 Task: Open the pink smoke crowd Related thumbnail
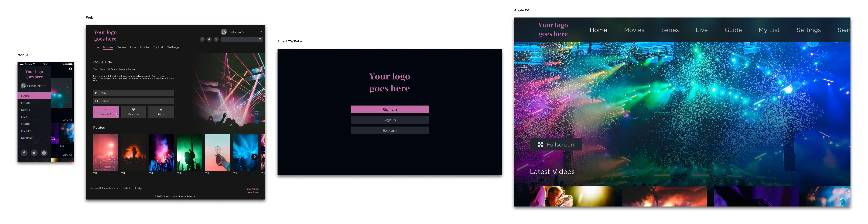161,152
